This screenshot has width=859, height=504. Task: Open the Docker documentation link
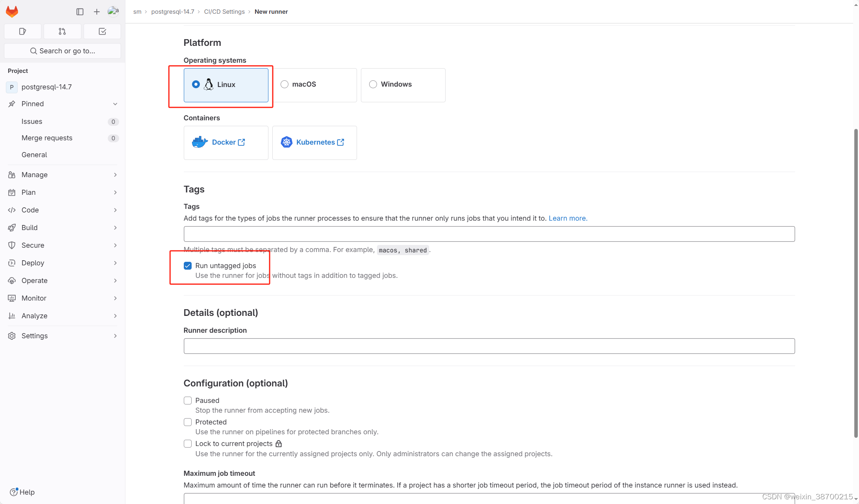pos(224,142)
